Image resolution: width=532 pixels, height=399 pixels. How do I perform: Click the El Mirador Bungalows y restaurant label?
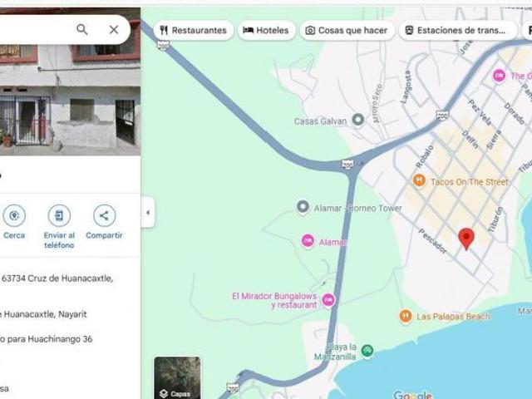[274, 301]
